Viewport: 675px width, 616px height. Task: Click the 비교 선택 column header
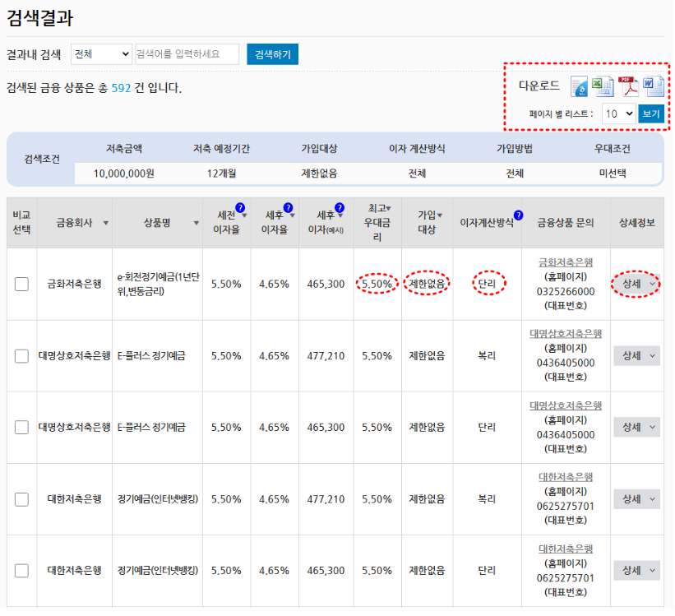pos(21,223)
